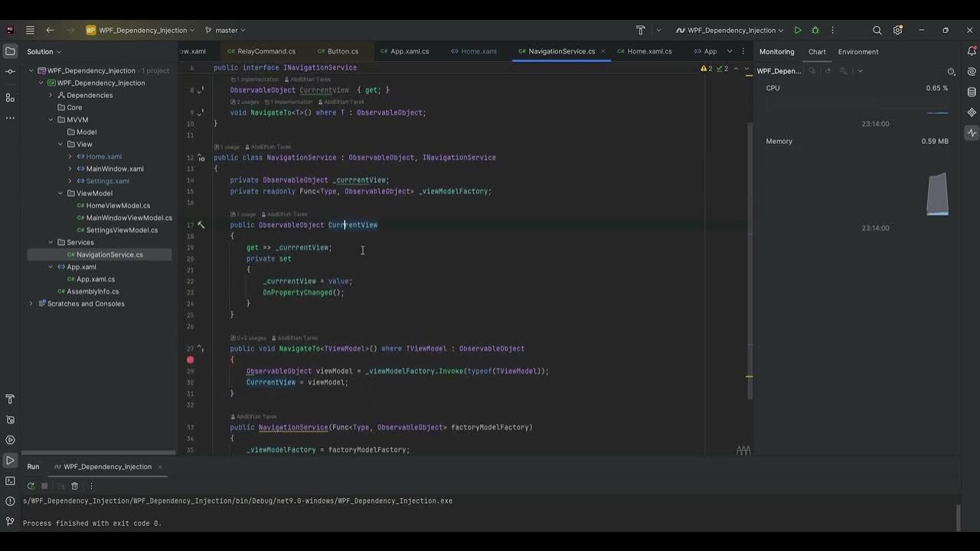The image size is (980, 551).
Task: Open the Monitoring pulse icon in right sidebar
Action: [x=972, y=132]
